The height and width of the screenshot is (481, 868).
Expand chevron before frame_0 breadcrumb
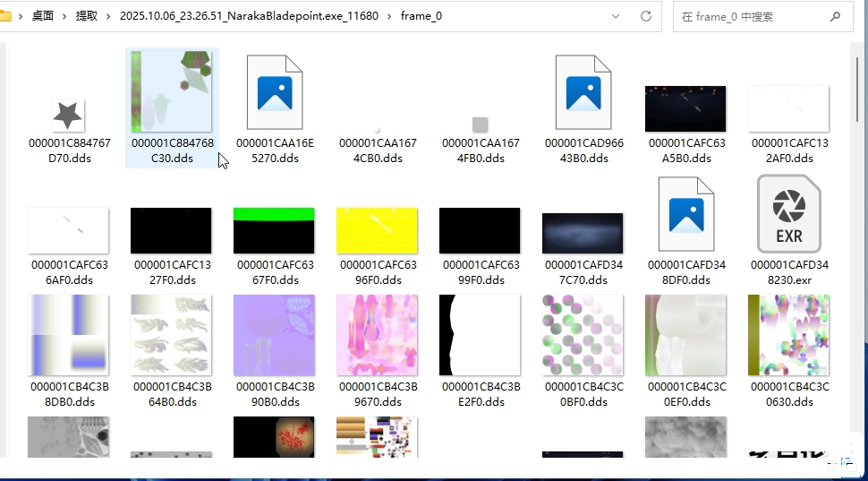[390, 16]
